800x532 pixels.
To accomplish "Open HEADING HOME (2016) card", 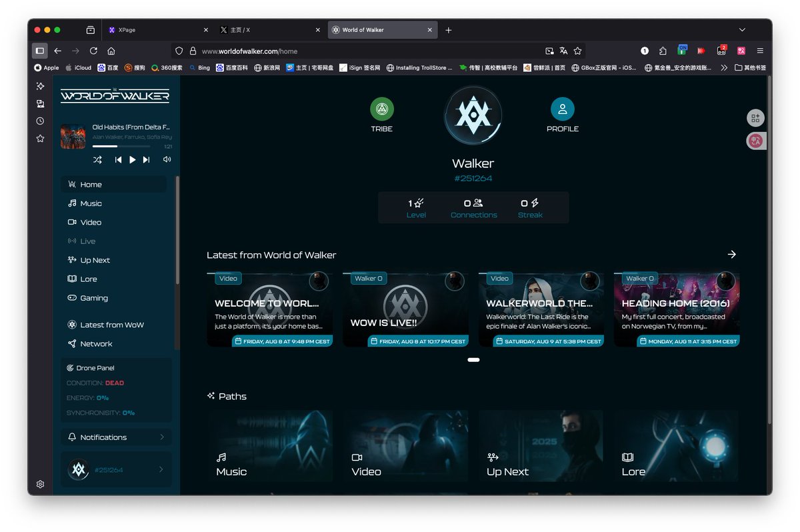I will click(x=677, y=309).
